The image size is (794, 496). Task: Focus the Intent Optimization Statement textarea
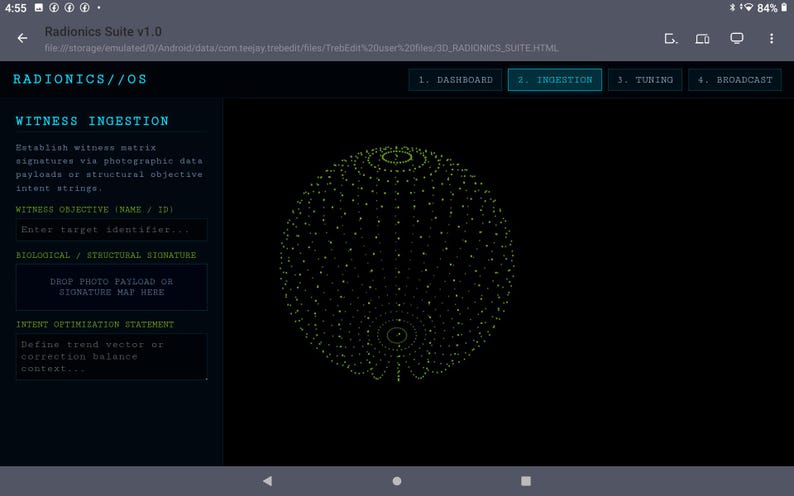(111, 356)
